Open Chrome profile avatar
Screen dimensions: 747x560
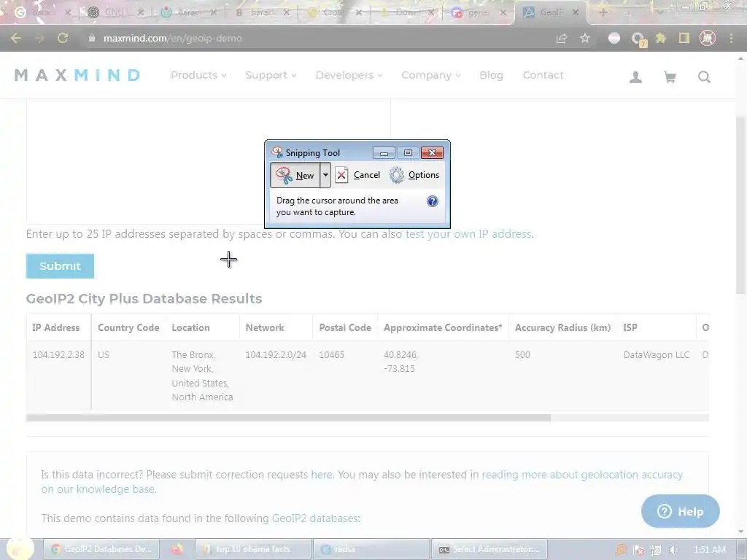[x=708, y=38]
